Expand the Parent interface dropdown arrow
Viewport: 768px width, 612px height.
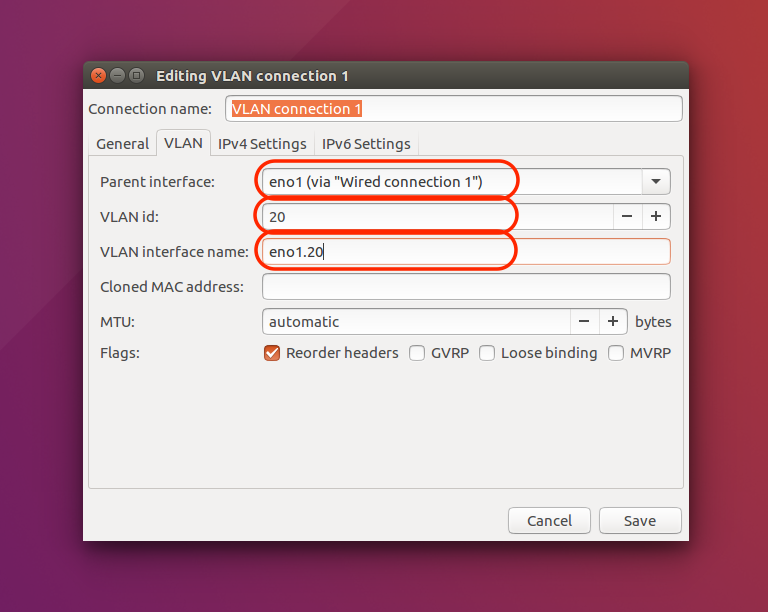pyautogui.click(x=656, y=182)
